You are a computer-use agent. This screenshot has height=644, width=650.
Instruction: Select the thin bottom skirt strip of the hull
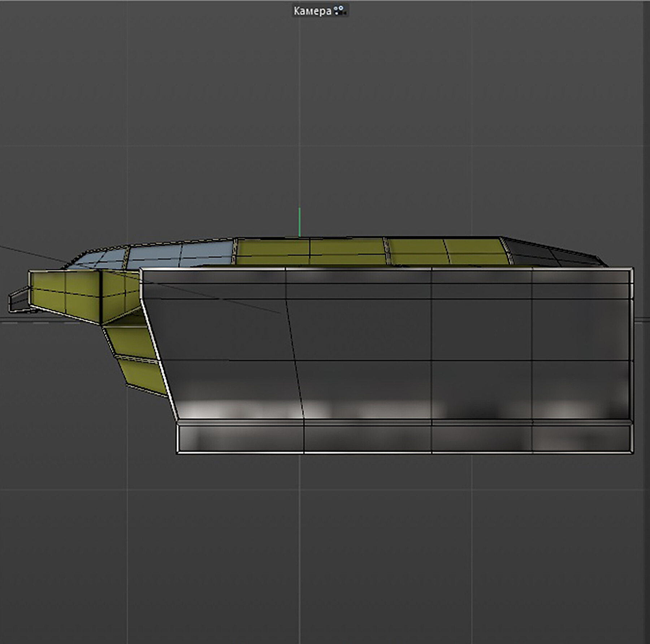(x=397, y=439)
